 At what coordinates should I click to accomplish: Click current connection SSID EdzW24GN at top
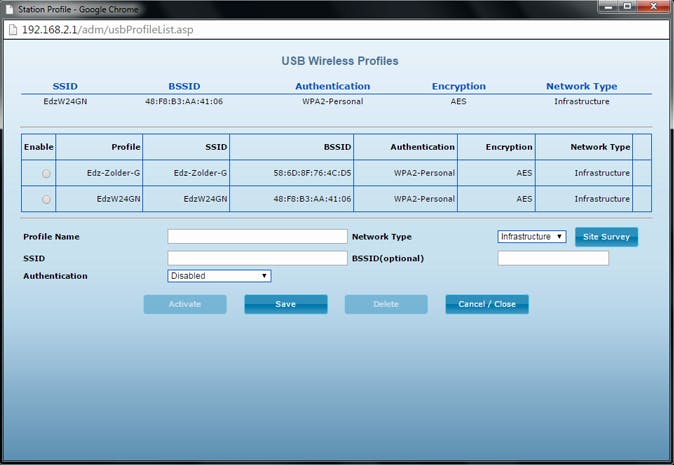[x=65, y=101]
